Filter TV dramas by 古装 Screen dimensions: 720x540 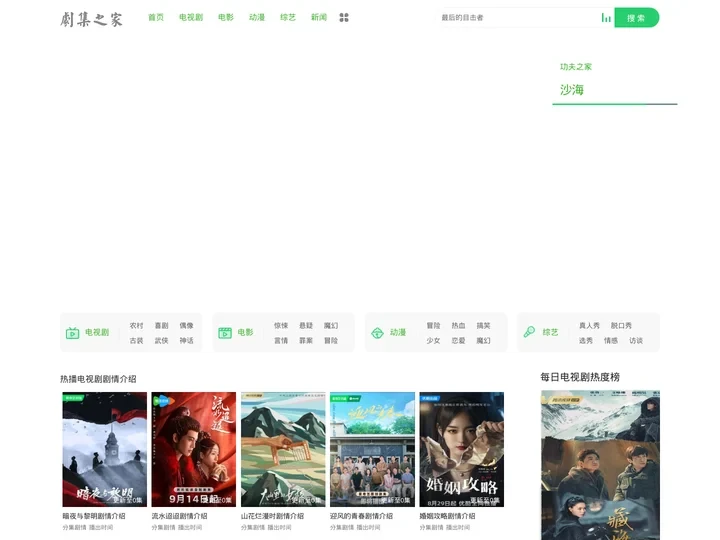136,341
